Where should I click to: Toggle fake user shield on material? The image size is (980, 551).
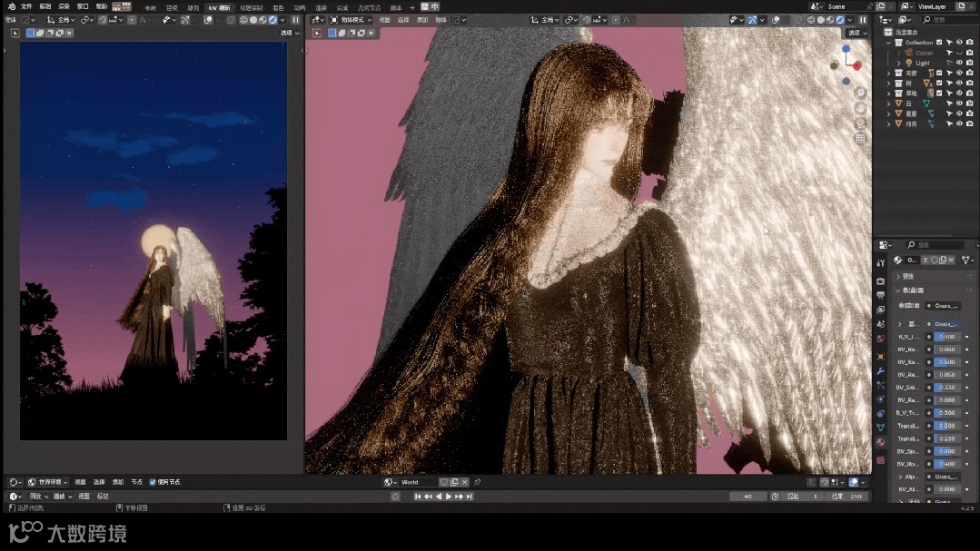click(935, 260)
